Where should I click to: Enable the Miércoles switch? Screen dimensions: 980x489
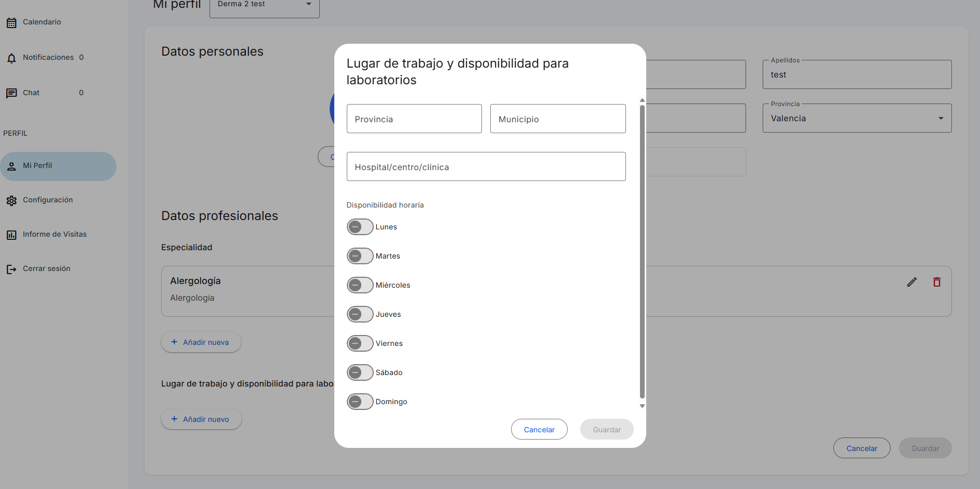[x=360, y=285]
